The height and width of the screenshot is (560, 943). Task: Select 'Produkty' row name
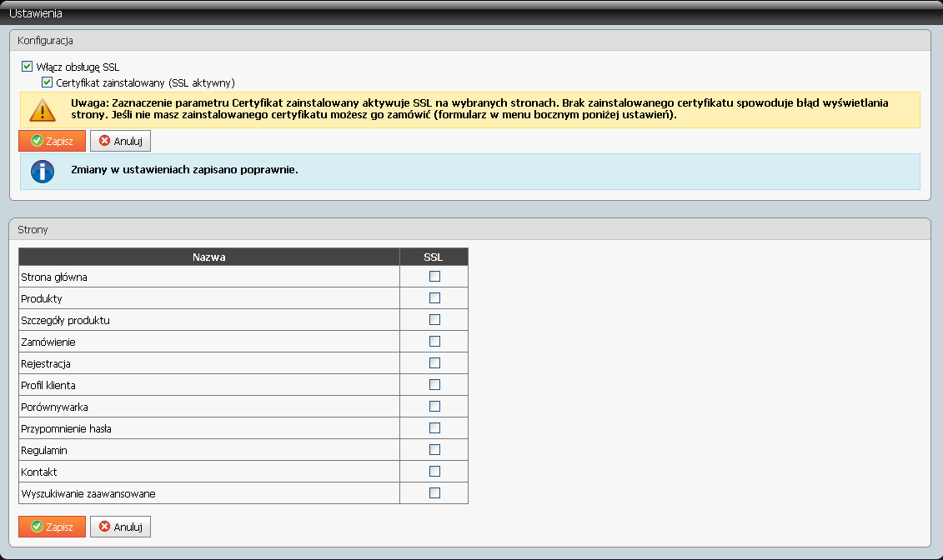[x=42, y=298]
